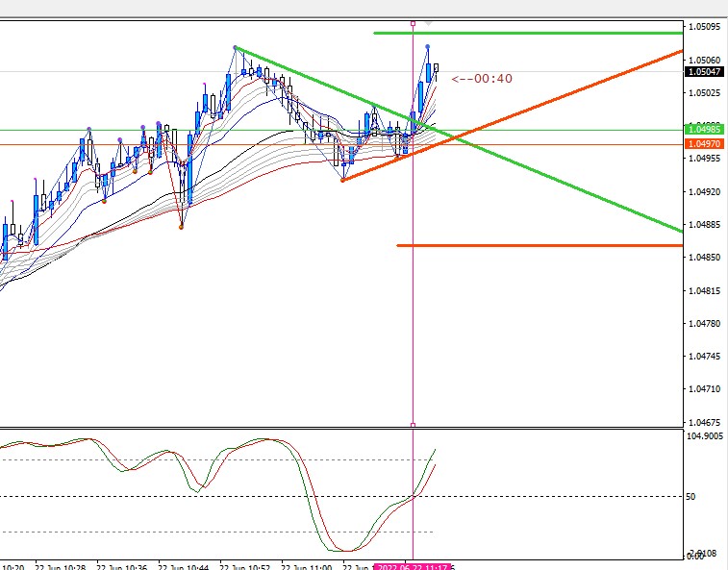Click the oscillator level label 50
The height and width of the screenshot is (570, 728).
click(x=690, y=497)
